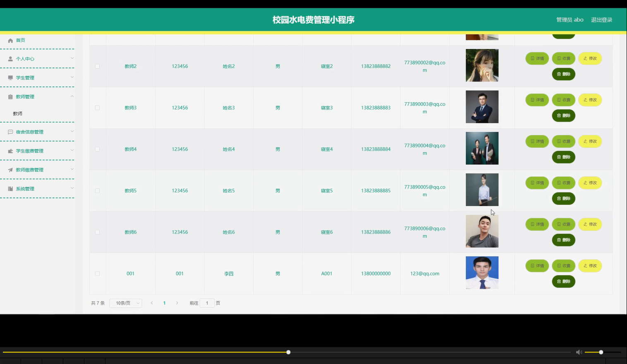Image resolution: width=627 pixels, height=364 pixels.
Task: Click the wallet icon for 学生缴费管理
Action: (10, 151)
